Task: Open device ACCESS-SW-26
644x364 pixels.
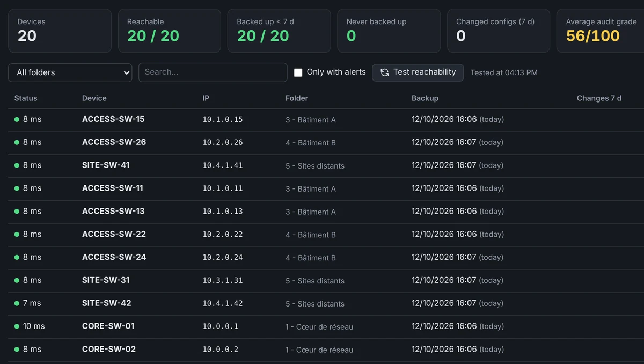Action: (114, 142)
